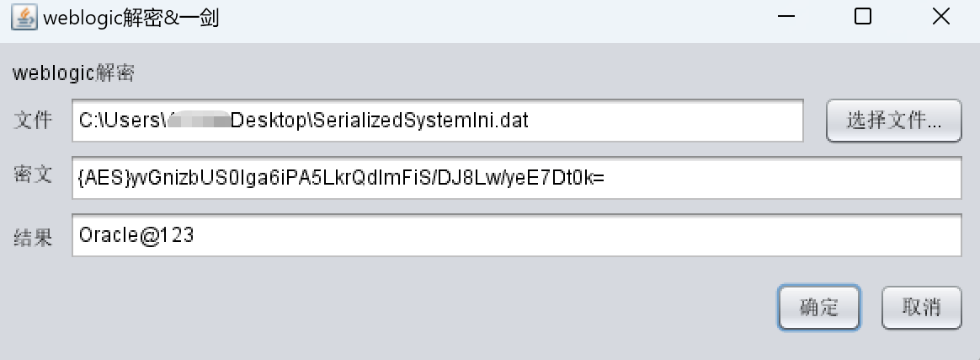
Task: Click the {AES} prefix in ciphertext
Action: (101, 178)
